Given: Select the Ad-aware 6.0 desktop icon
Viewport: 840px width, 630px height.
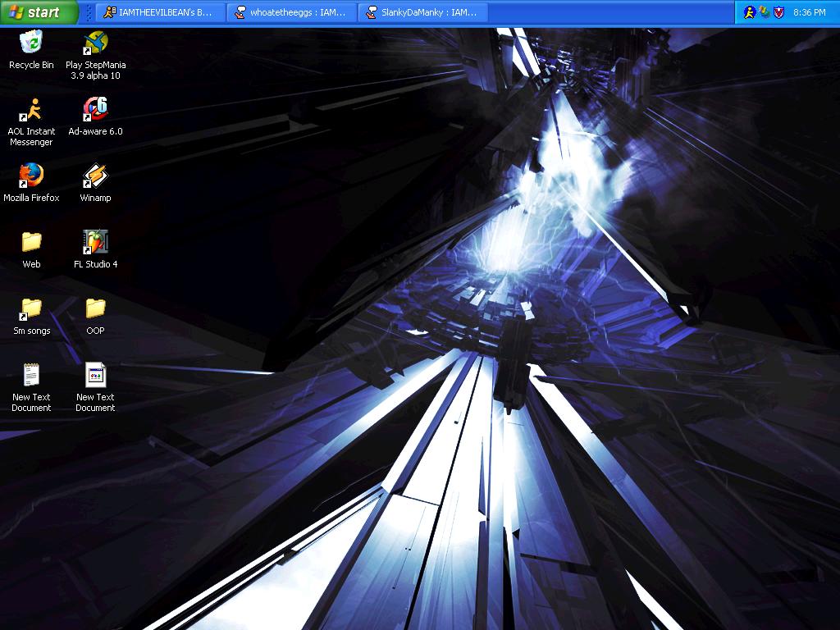Looking at the screenshot, I should click(95, 116).
